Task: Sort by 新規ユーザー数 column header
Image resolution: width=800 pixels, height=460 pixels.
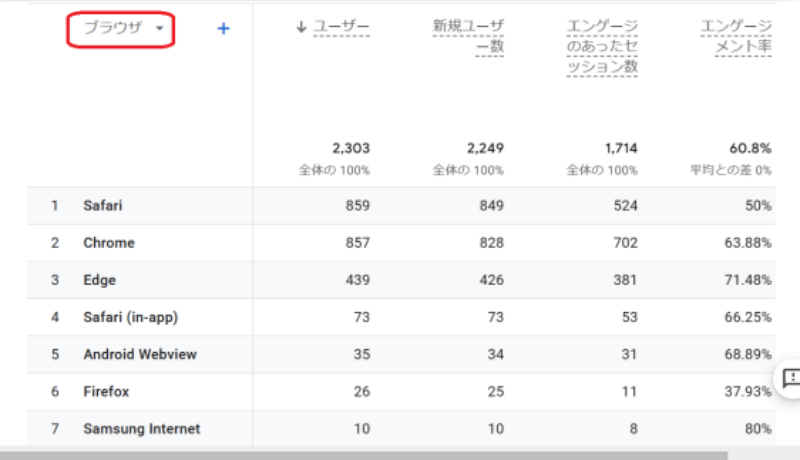Action: [468, 36]
